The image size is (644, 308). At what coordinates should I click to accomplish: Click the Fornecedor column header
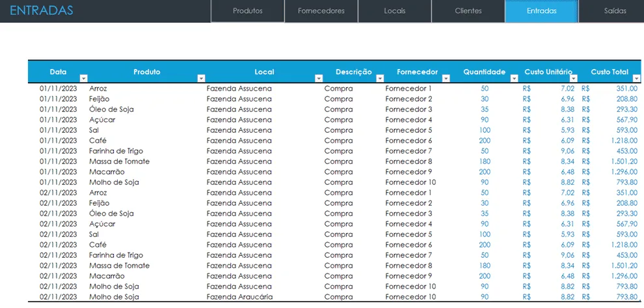click(417, 72)
